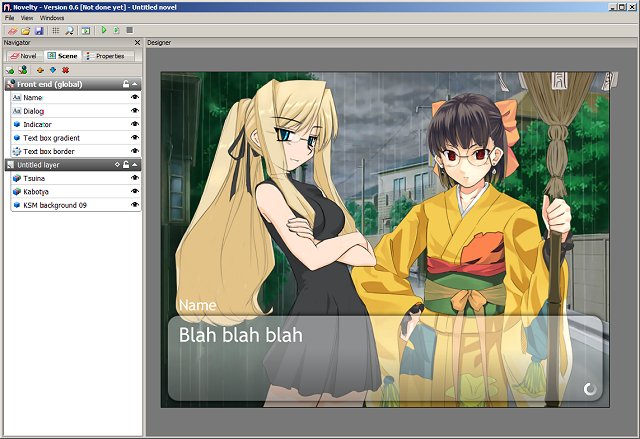
Task: Toggle visibility of KSM background 09
Action: pyautogui.click(x=135, y=204)
